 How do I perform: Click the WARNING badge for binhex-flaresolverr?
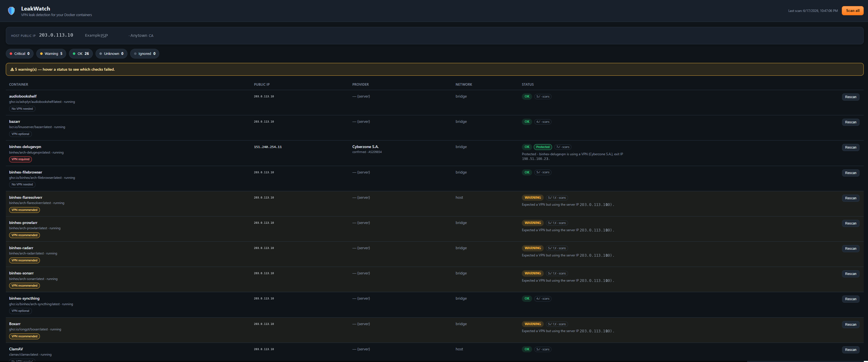(x=532, y=198)
